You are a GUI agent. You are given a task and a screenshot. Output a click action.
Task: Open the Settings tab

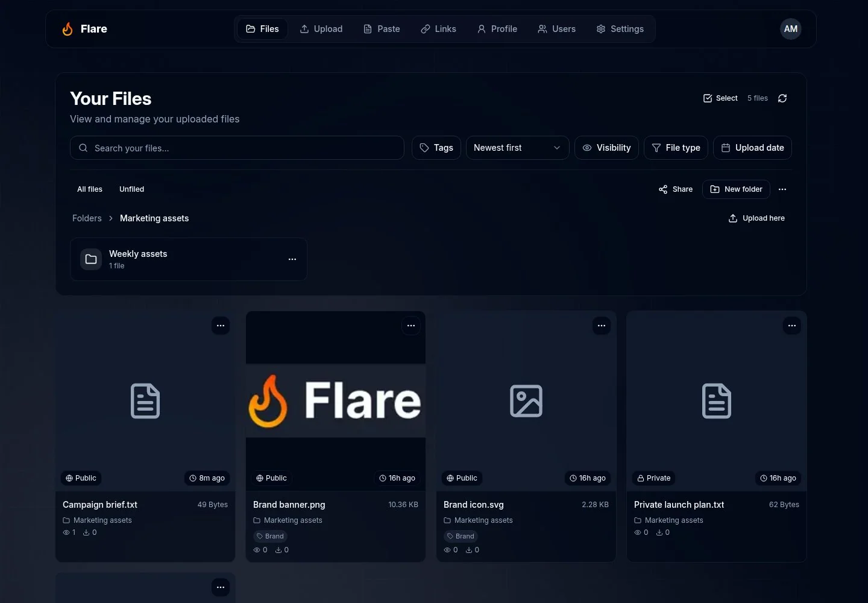(620, 29)
